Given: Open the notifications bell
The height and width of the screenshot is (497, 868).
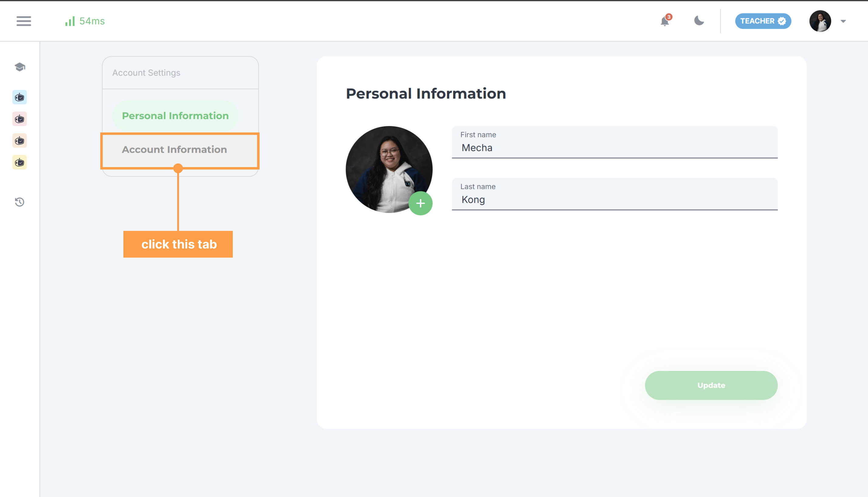Looking at the screenshot, I should click(x=664, y=21).
